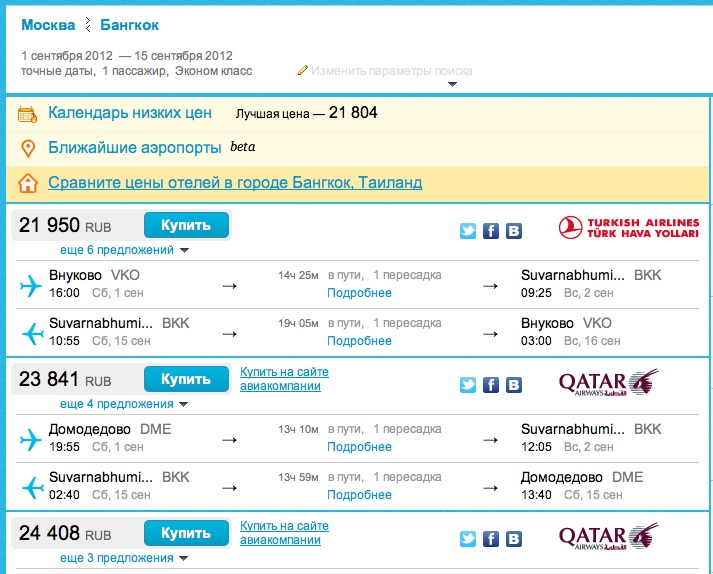
Task: Click Купить for the 21 950 RUB offer
Action: pyautogui.click(x=186, y=225)
